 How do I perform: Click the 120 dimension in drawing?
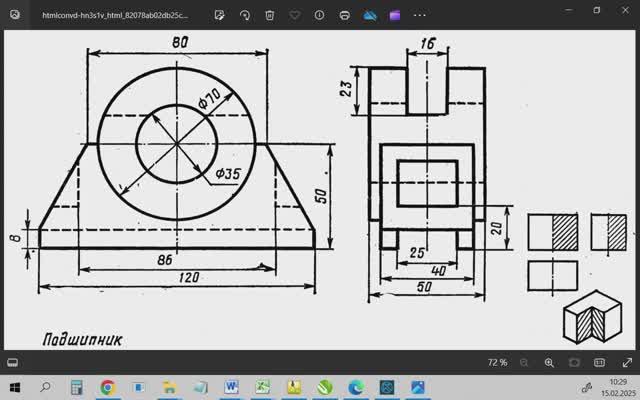pyautogui.click(x=189, y=278)
